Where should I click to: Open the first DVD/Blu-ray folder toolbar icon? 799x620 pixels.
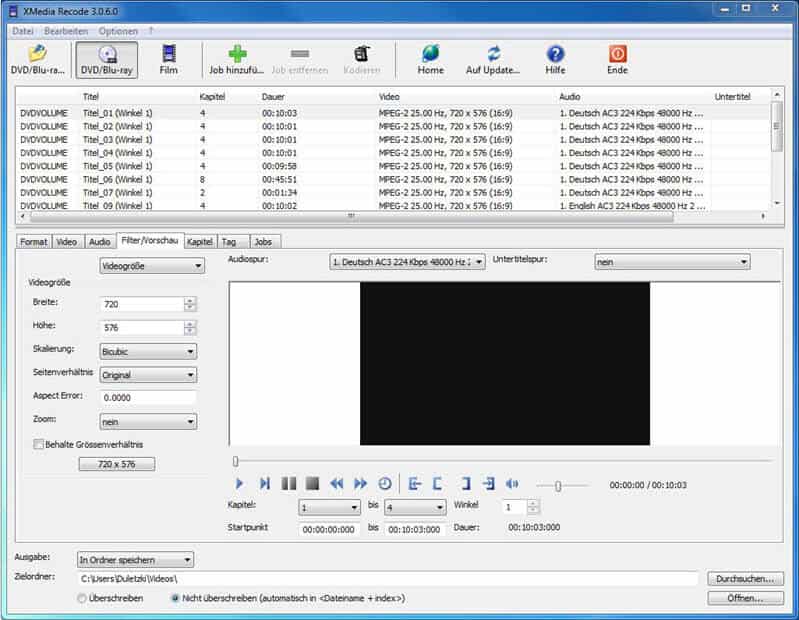pos(38,60)
